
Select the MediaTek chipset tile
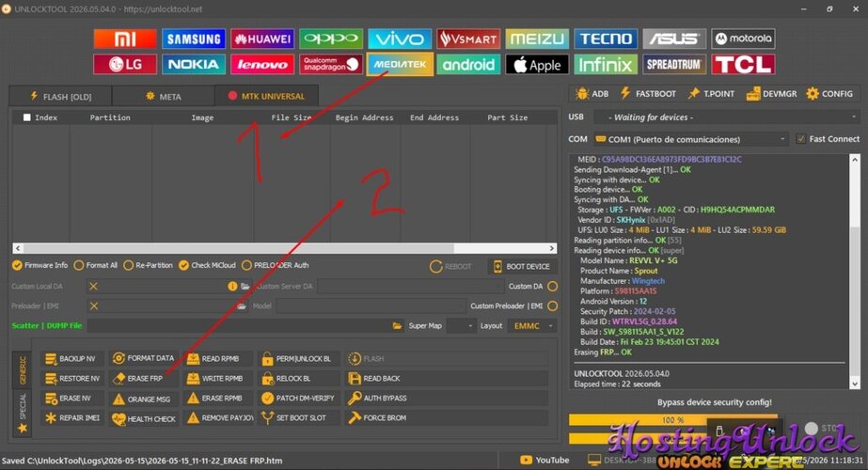400,64
